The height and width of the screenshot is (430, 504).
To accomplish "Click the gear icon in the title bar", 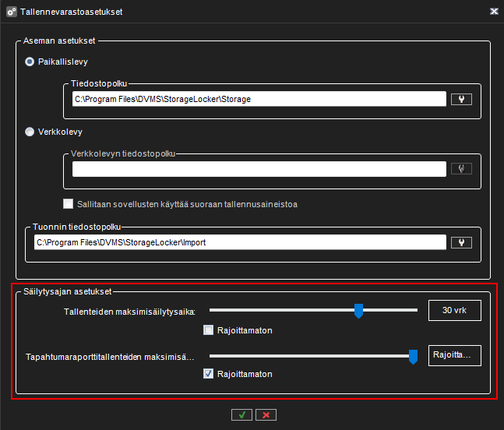I will coord(12,12).
